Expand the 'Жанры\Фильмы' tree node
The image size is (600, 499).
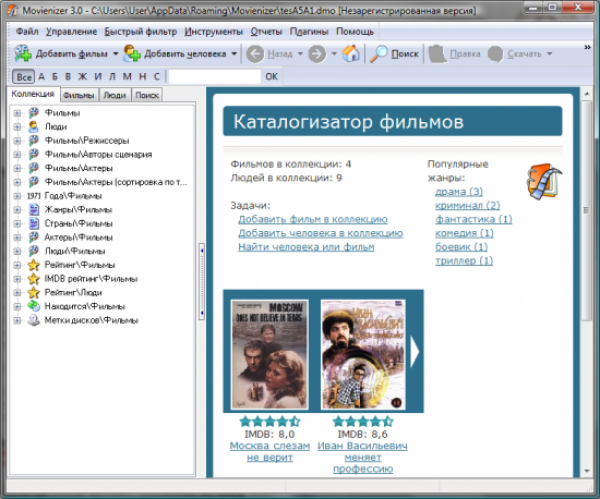coord(17,210)
